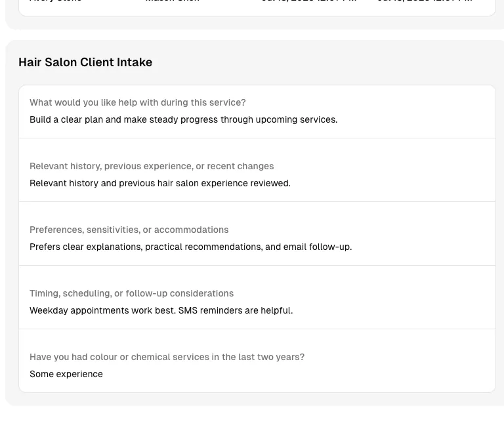This screenshot has height=429, width=504.
Task: Click the words 'SMS reminders are helpful'
Action: (236, 310)
